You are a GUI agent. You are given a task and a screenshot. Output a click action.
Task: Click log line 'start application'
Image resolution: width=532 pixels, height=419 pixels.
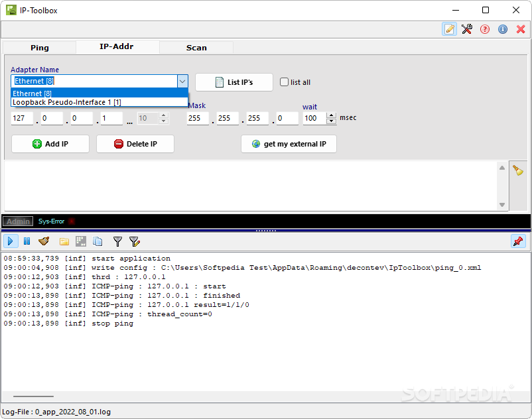[x=87, y=259]
